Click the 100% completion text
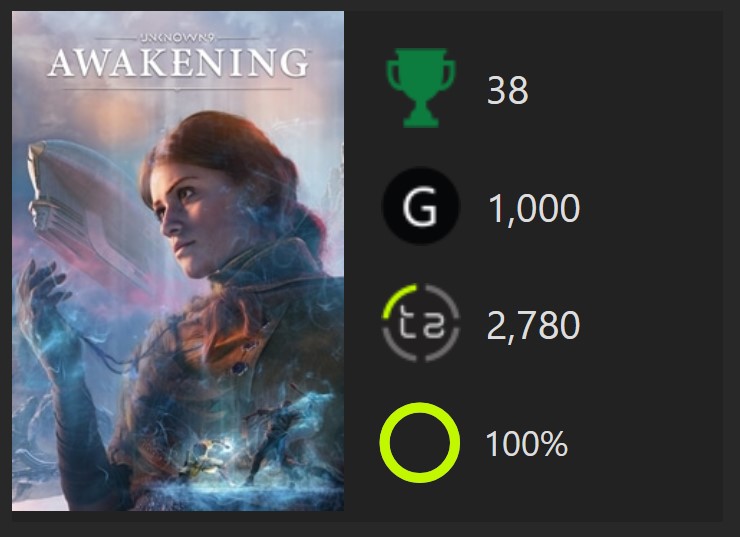This screenshot has width=740, height=537. pos(526,443)
